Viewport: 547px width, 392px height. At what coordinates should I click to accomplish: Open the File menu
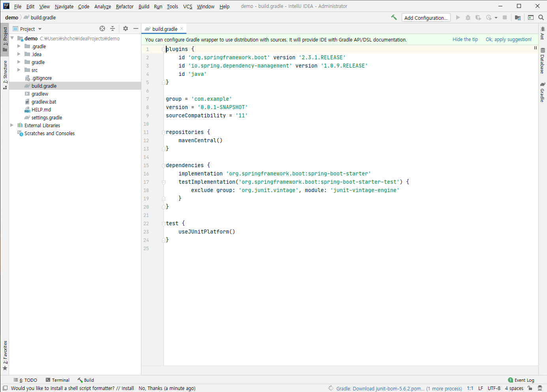(18, 6)
